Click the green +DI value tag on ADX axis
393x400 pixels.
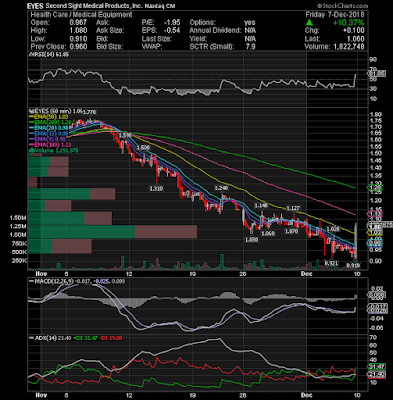click(377, 367)
